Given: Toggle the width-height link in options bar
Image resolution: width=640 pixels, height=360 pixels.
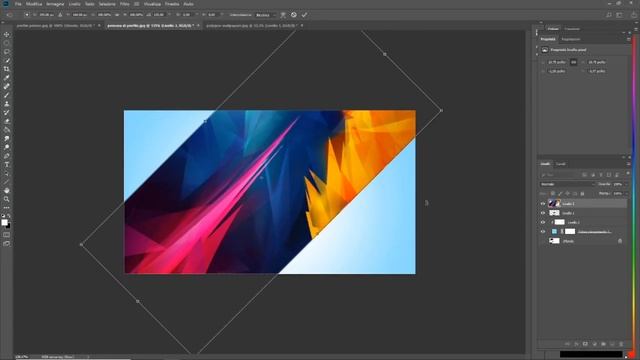Looking at the screenshot, I should (117, 14).
